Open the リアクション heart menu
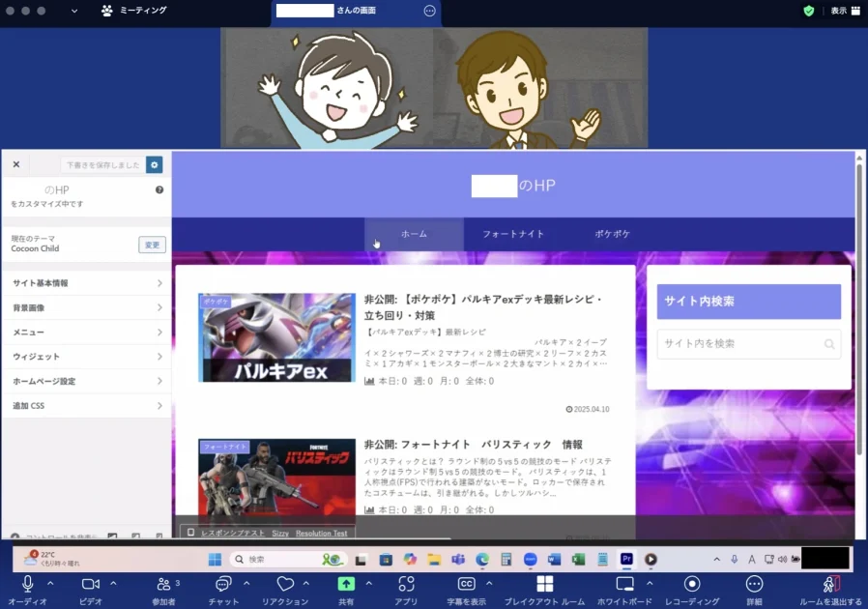The height and width of the screenshot is (609, 868). click(x=285, y=591)
